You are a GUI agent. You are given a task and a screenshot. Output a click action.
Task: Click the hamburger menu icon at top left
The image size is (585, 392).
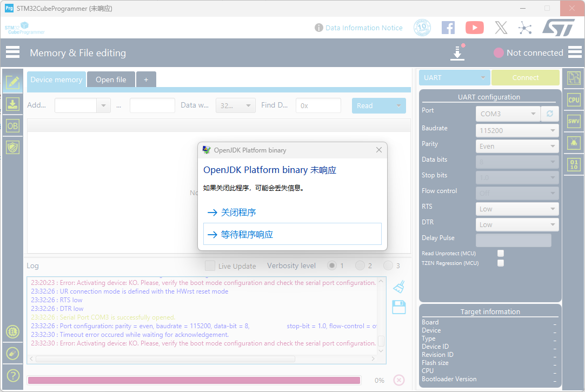point(12,52)
